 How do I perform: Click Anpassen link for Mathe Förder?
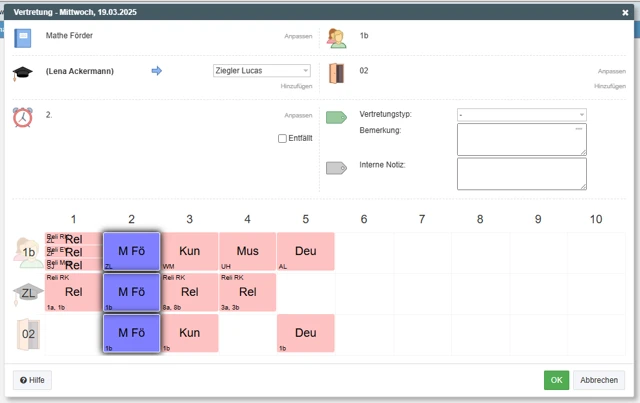[298, 36]
